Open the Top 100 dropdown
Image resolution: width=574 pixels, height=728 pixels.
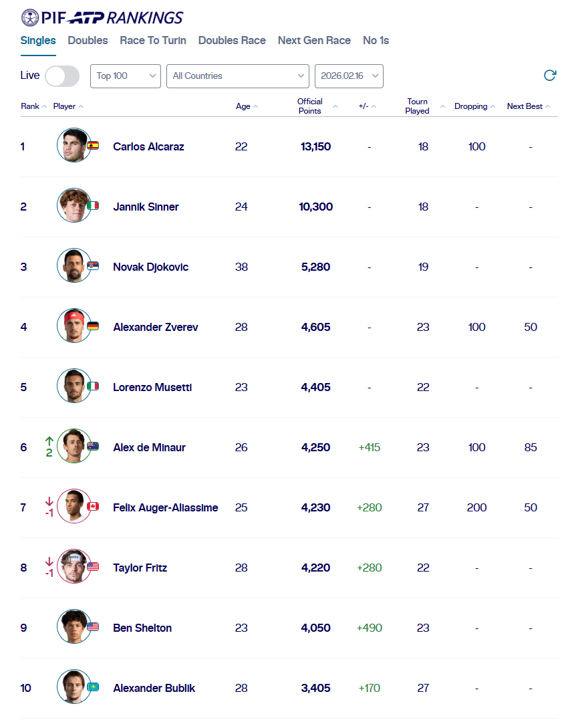pyautogui.click(x=126, y=76)
